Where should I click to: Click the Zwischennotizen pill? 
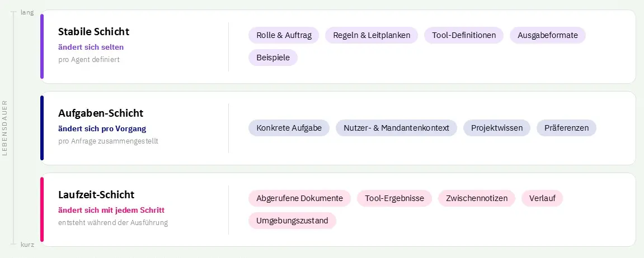[477, 198]
